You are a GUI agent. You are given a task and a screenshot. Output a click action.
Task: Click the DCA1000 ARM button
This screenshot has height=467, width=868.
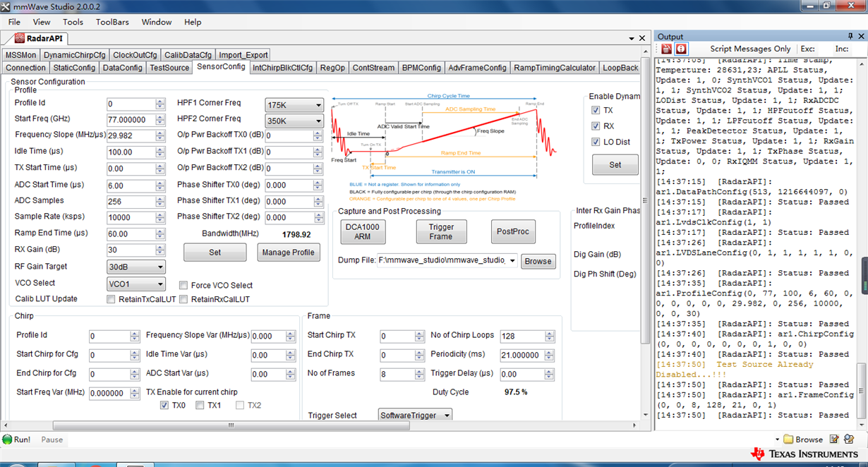click(x=362, y=232)
